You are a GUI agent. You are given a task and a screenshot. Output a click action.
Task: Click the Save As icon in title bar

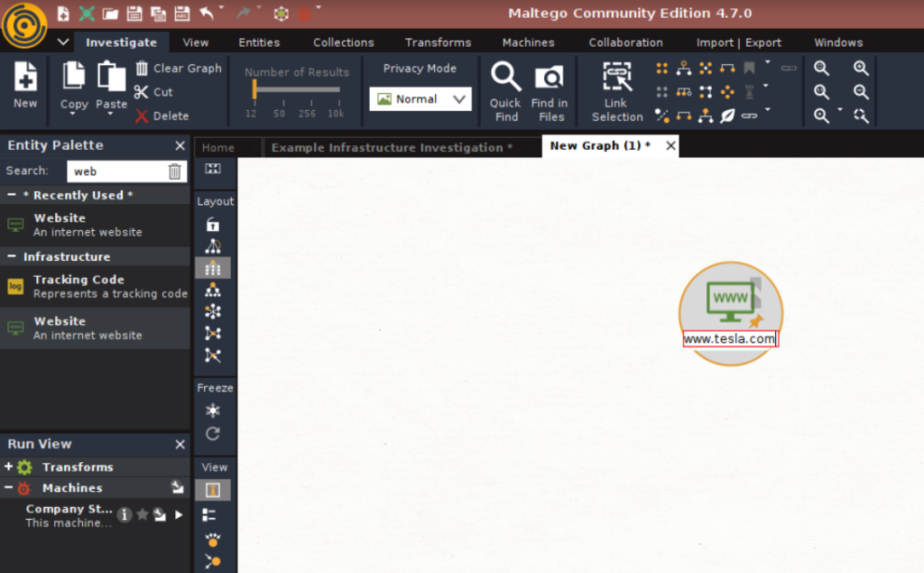(182, 13)
